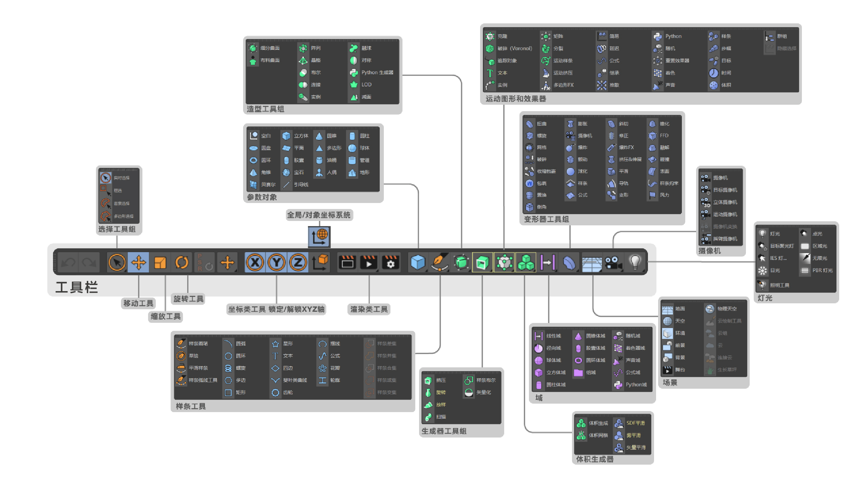This screenshot has width=868, height=488.
Task: Expand the volume builder green cubes group
Action: [x=526, y=262]
